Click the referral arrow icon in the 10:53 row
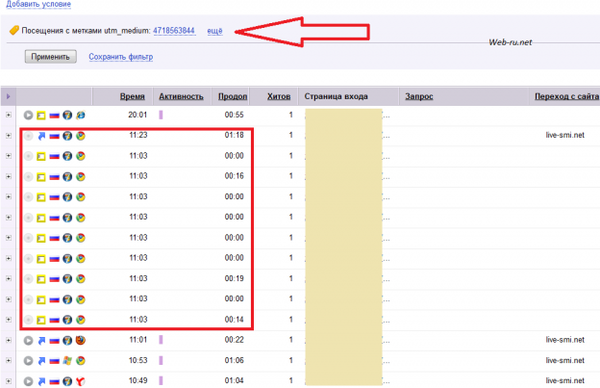Screen dimensions: 600x388 41,361
